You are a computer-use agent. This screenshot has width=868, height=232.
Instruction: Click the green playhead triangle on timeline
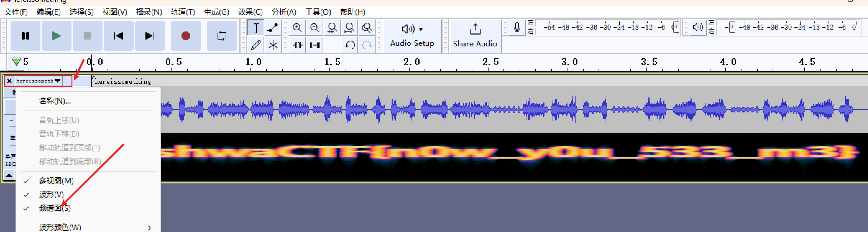tap(16, 61)
